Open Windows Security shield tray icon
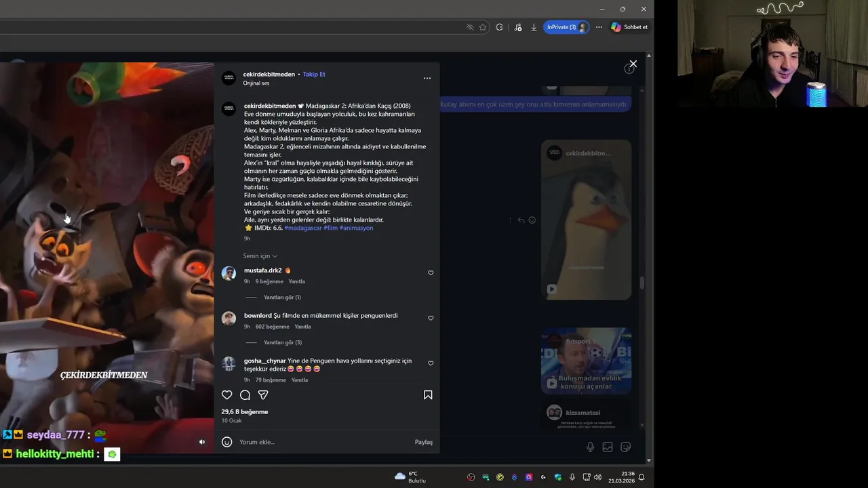 click(557, 477)
